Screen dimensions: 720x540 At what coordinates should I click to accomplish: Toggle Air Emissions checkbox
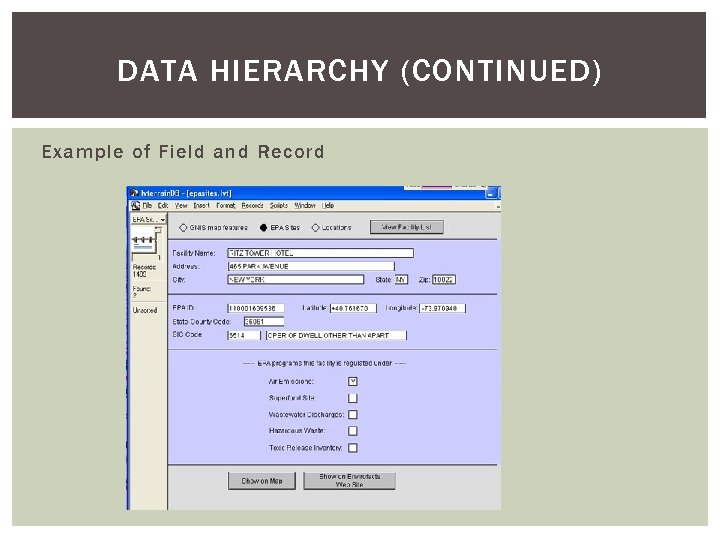353,382
